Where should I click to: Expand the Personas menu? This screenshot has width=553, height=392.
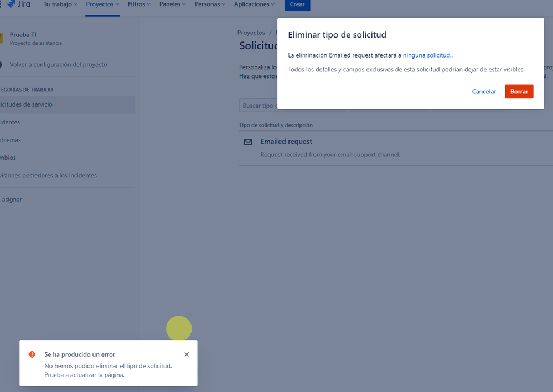210,4
